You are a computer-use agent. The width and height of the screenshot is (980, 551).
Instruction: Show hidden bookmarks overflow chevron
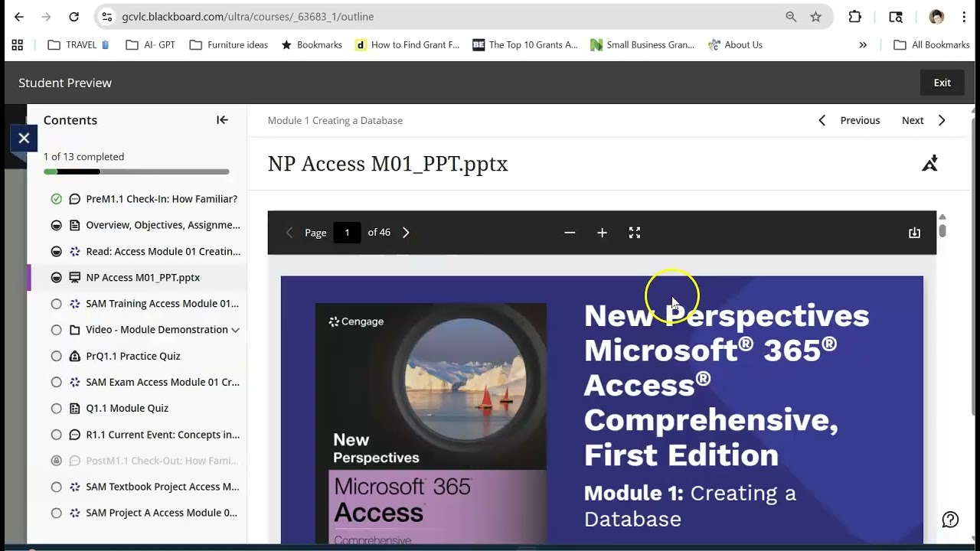tap(863, 45)
